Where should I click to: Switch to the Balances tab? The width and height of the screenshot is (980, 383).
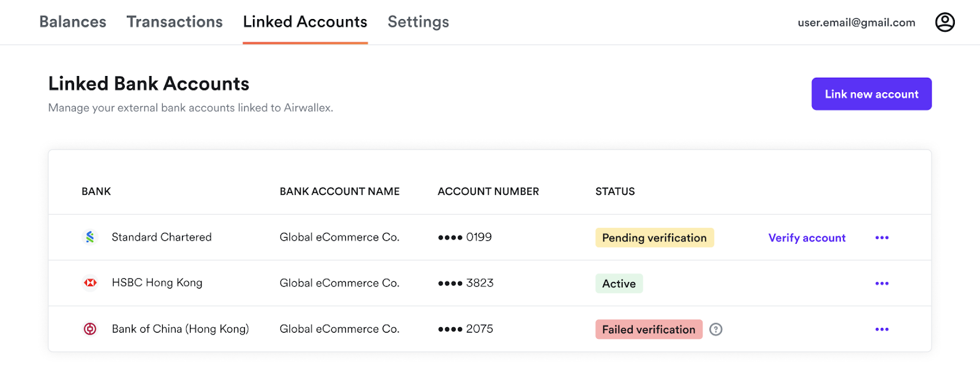(73, 22)
